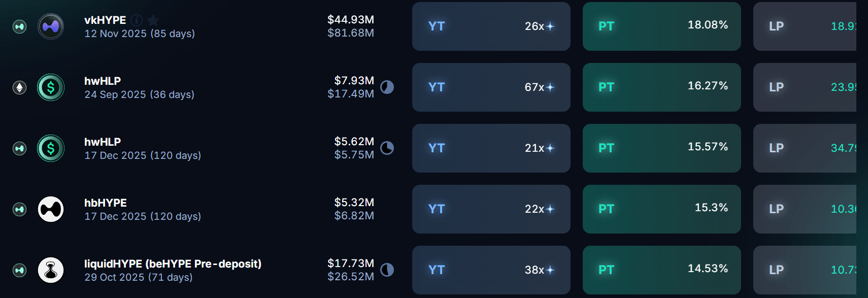Click the HyperEVM chain icon for vkHYPE
The image size is (868, 298).
point(20,26)
